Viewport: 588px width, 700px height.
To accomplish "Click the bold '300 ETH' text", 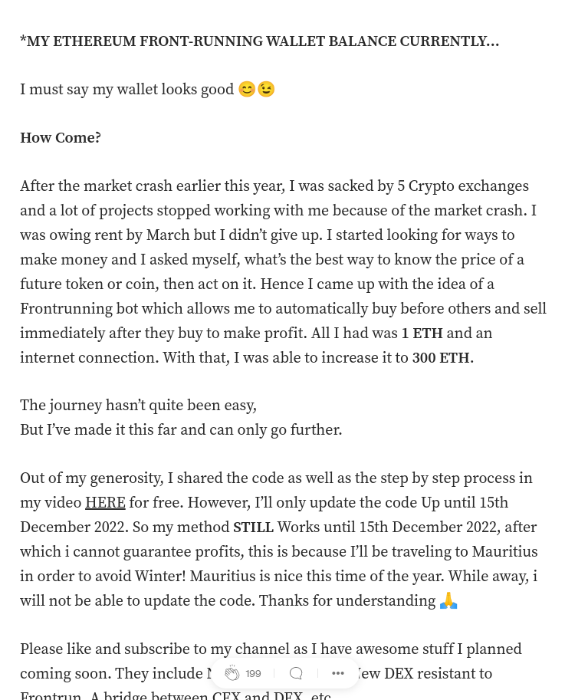I will point(441,357).
